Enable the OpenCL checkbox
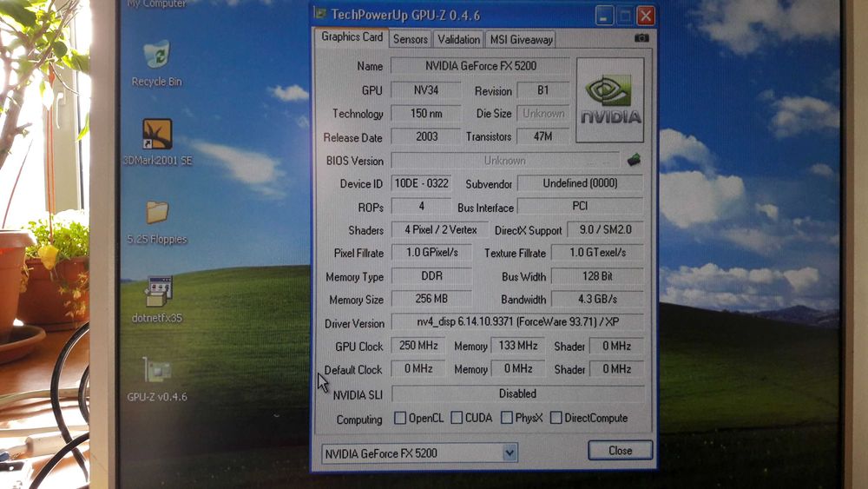The width and height of the screenshot is (868, 489). point(399,418)
